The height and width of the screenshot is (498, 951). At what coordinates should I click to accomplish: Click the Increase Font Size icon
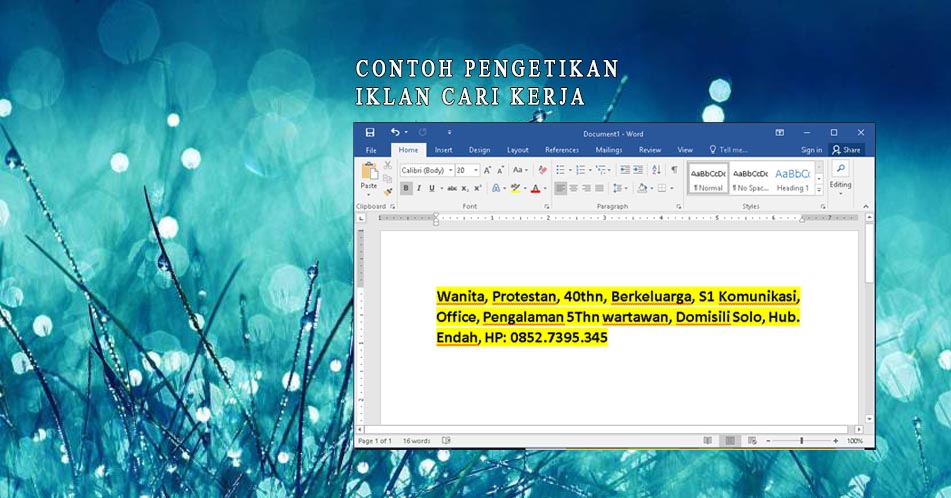point(487,170)
